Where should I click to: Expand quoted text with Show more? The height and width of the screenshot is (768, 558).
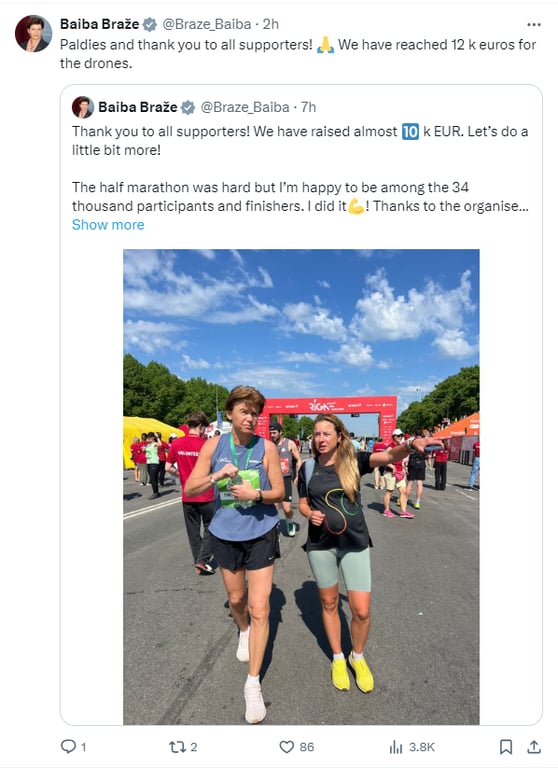pos(108,225)
